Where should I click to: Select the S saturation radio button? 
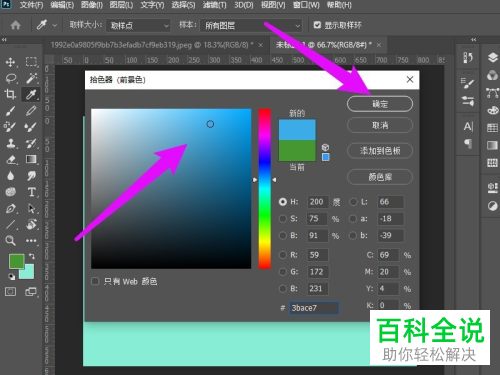[x=283, y=219]
